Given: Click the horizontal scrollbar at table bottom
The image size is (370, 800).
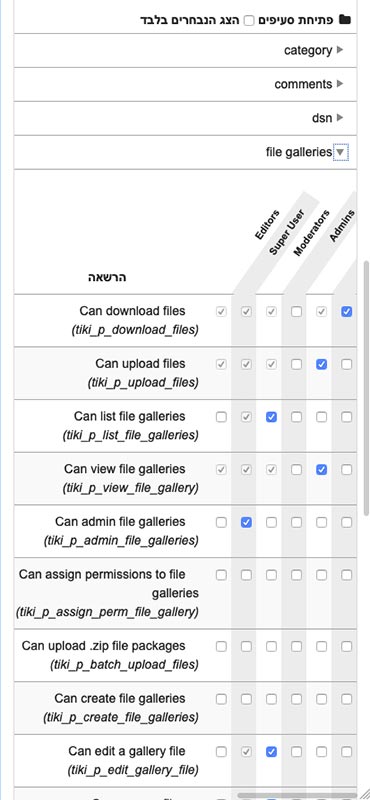Looking at the screenshot, I should coord(297,795).
